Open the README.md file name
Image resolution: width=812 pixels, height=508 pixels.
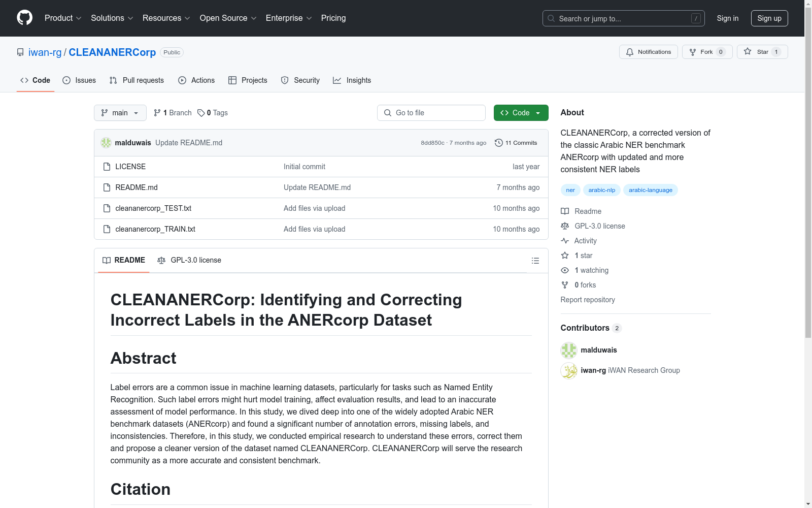click(x=137, y=187)
